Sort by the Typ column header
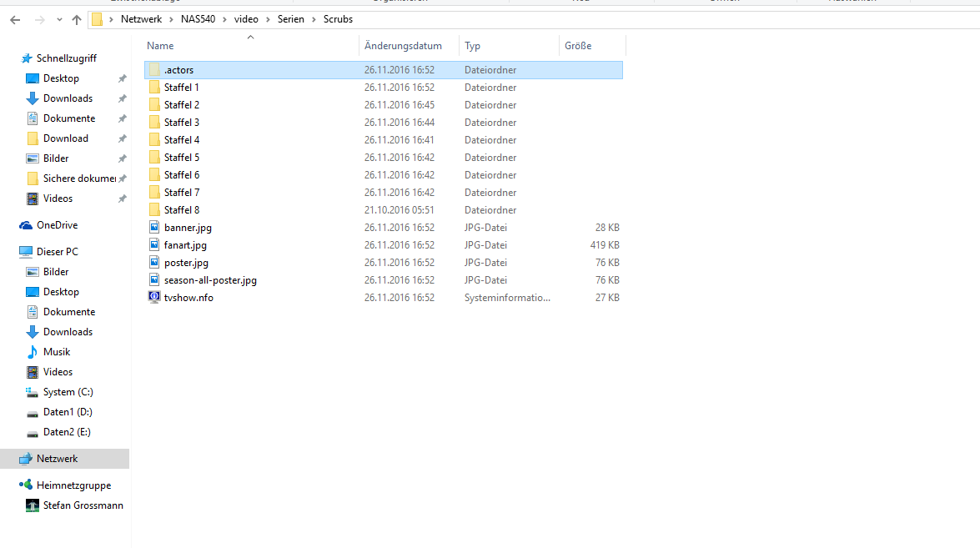The image size is (980, 548). (x=473, y=46)
